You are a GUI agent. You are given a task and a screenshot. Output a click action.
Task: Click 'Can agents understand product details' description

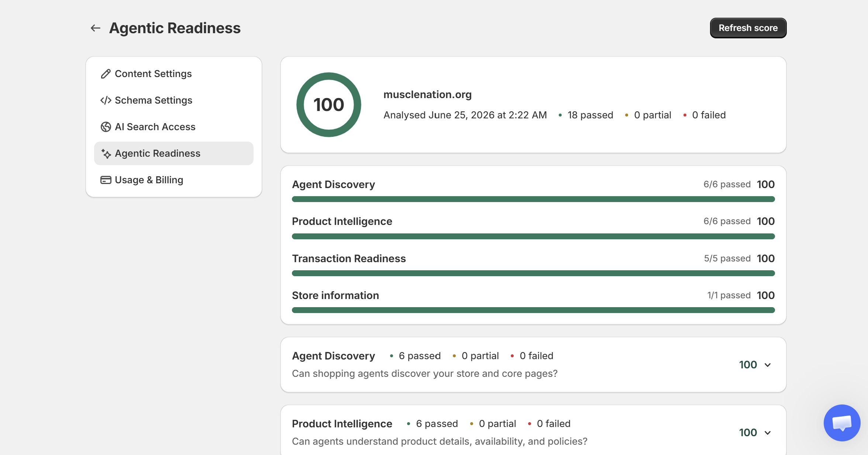click(439, 441)
